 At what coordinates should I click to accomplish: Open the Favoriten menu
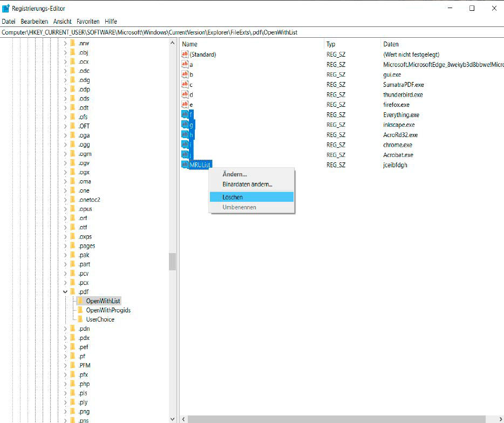coord(88,22)
